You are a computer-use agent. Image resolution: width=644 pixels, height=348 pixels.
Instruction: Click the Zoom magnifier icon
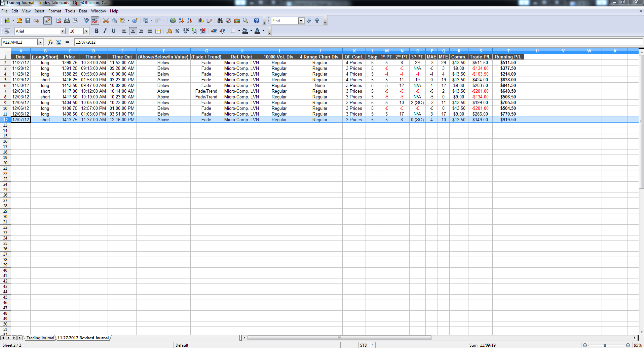[245, 20]
